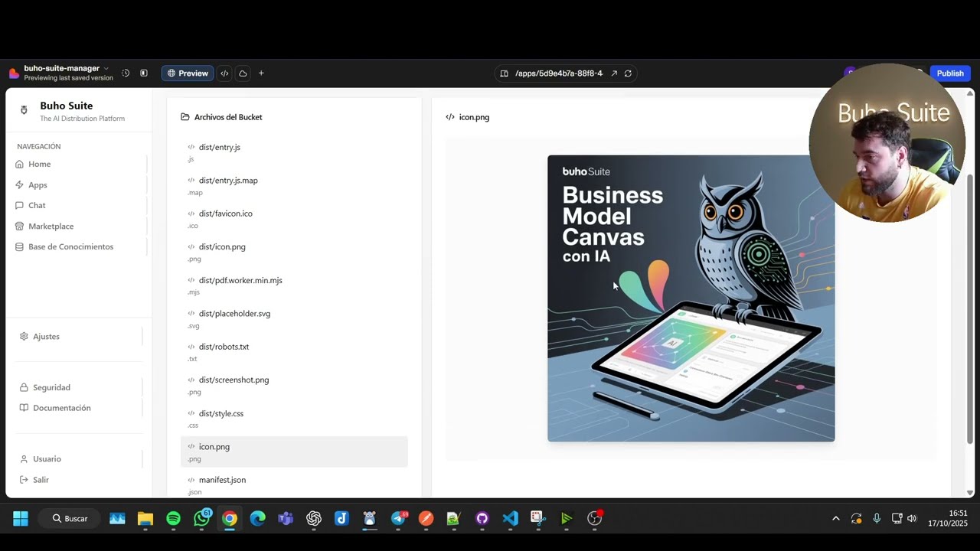This screenshot has width=980, height=551.
Task: Select dist/screenshot.png file
Action: point(294,385)
